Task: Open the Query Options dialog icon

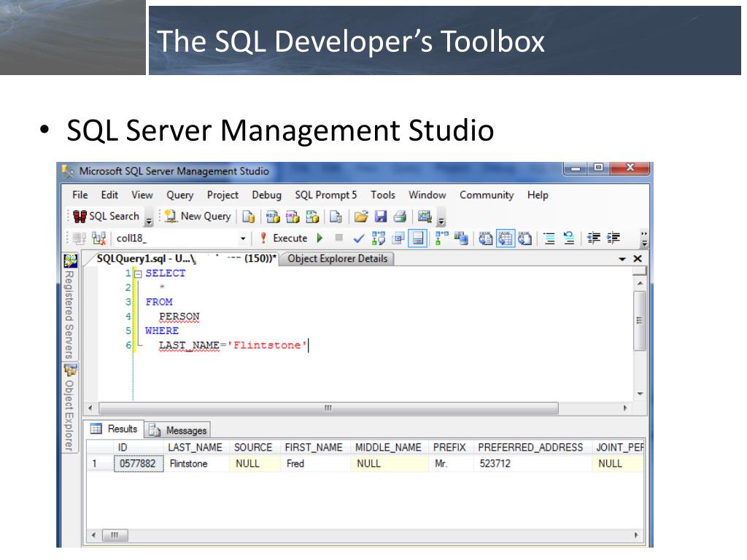Action: coord(398,238)
